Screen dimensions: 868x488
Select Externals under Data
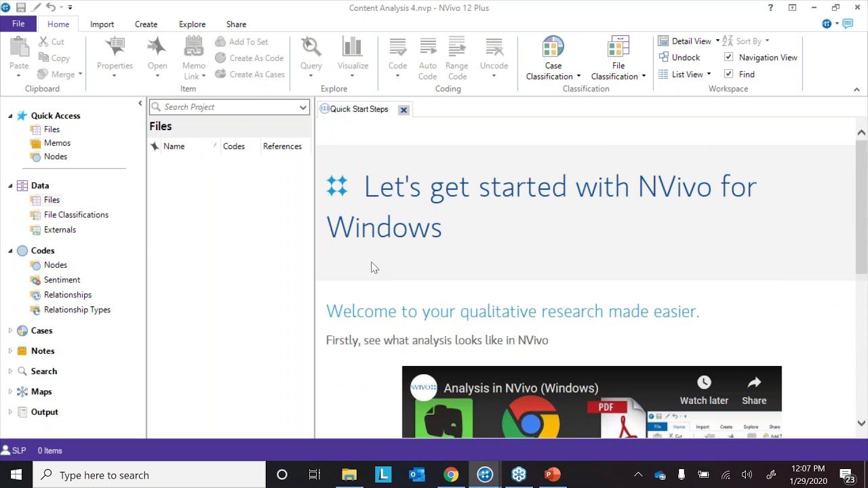60,230
